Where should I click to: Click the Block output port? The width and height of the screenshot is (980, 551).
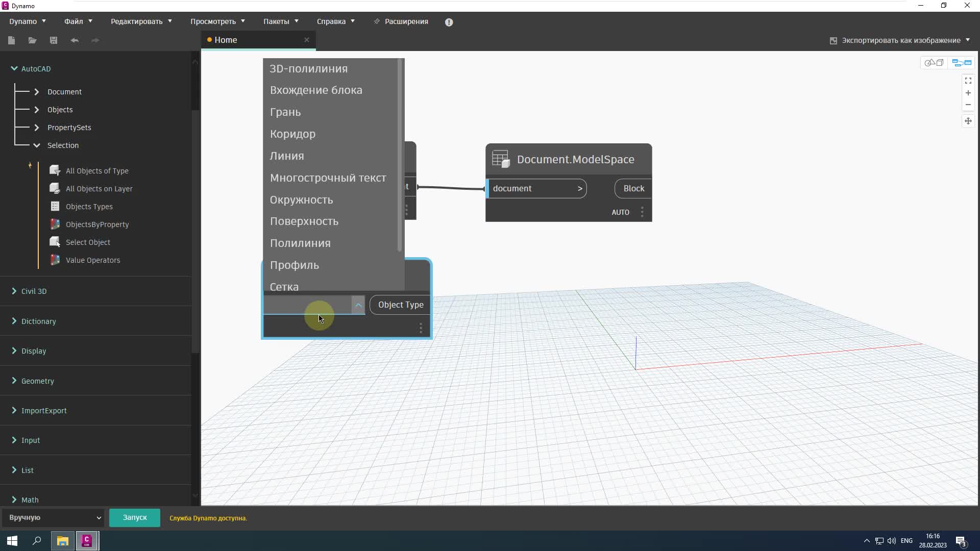[633, 188]
